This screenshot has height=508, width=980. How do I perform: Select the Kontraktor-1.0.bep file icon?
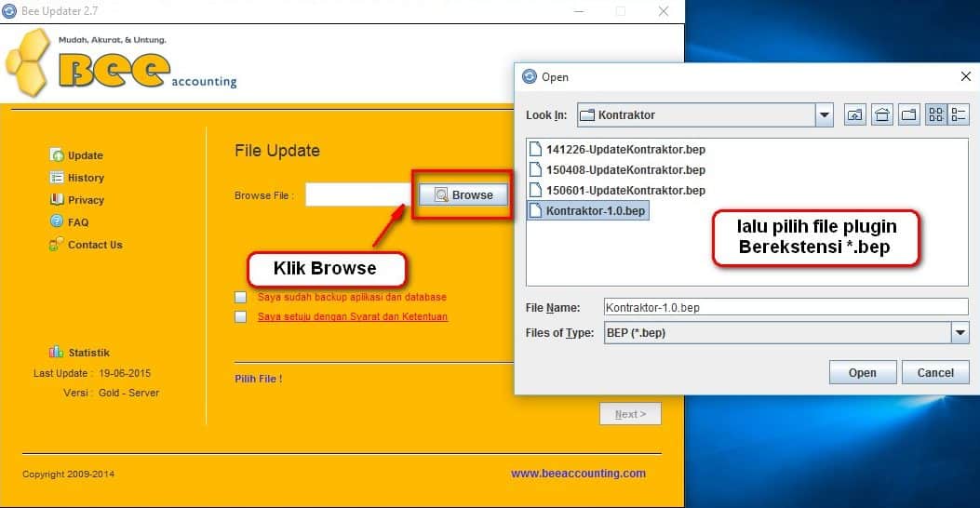[x=535, y=211]
